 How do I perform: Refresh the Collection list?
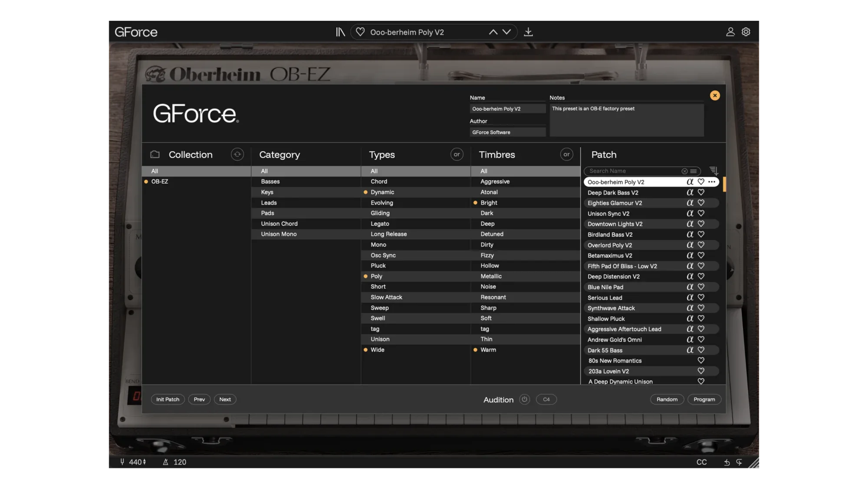pos(237,155)
